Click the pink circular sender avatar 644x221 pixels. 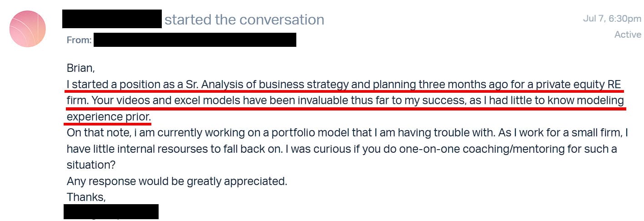[28, 29]
